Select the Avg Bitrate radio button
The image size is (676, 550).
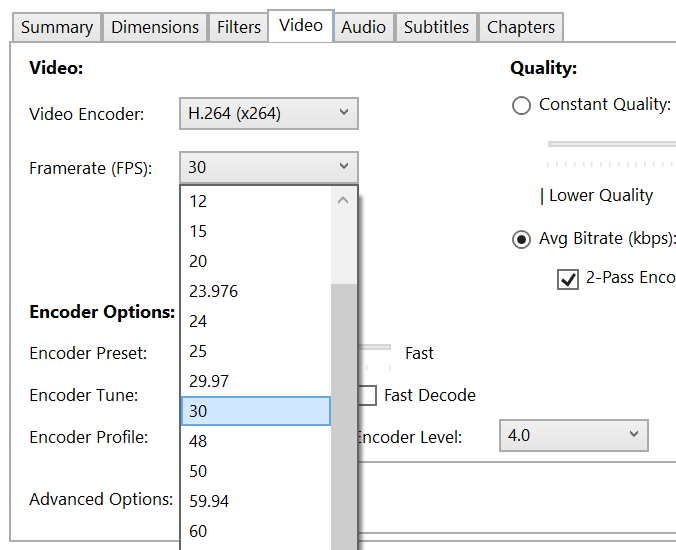pos(521,239)
